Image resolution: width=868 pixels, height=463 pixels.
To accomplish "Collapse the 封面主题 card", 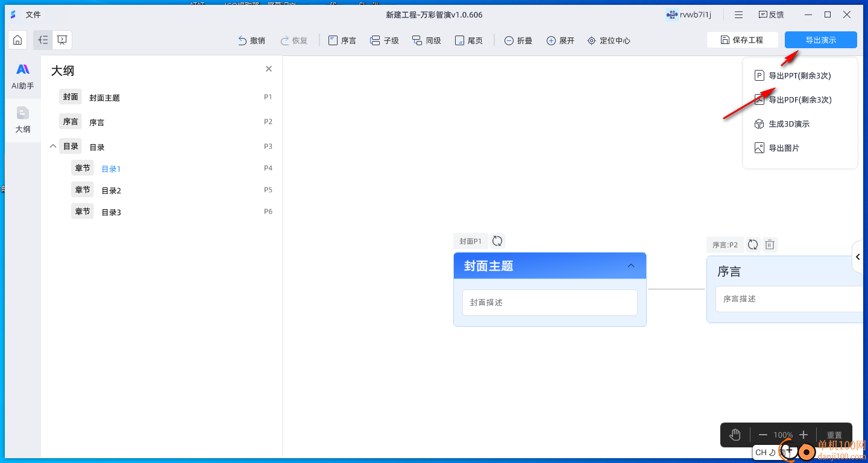I will [x=631, y=266].
